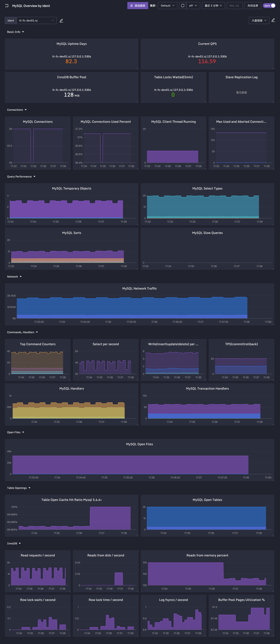
Task: Click the Res. (s) input field
Action: 235,5
